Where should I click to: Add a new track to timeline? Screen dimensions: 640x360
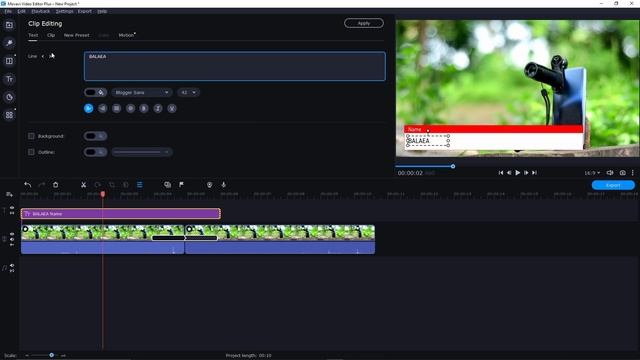9,195
